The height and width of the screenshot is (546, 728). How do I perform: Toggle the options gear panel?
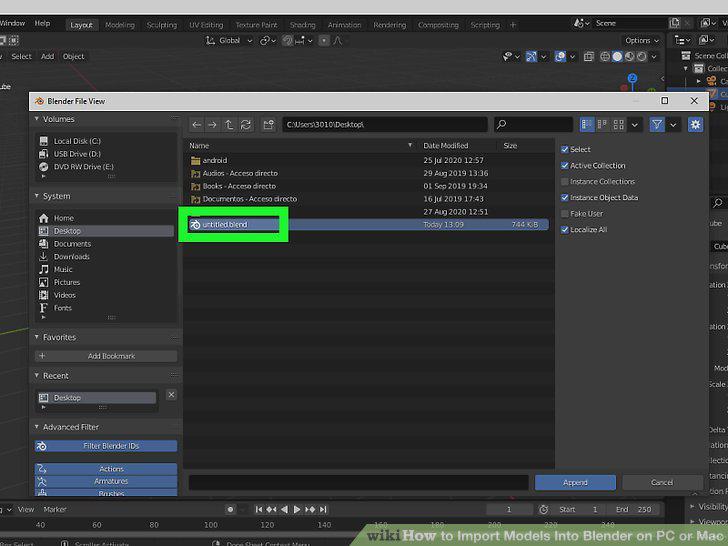click(x=695, y=124)
